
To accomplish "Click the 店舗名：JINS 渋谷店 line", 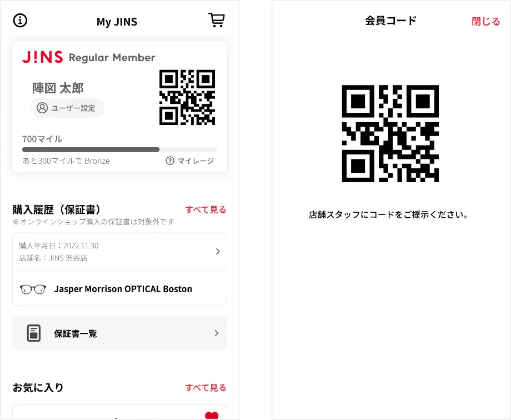I will click(53, 258).
